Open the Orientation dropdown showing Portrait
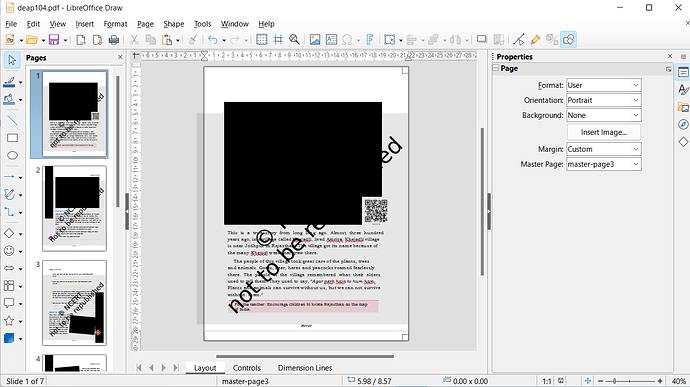This screenshot has width=690, height=387. pos(603,100)
